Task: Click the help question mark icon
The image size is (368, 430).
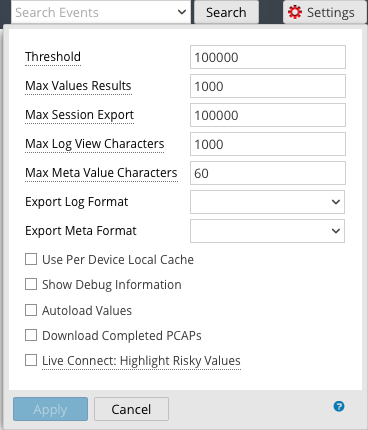Action: click(x=339, y=406)
